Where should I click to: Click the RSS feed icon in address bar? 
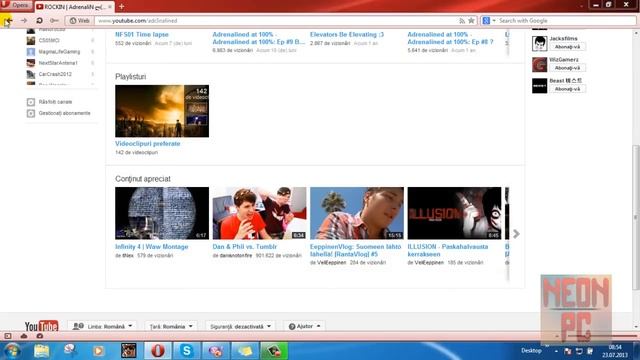click(x=462, y=20)
